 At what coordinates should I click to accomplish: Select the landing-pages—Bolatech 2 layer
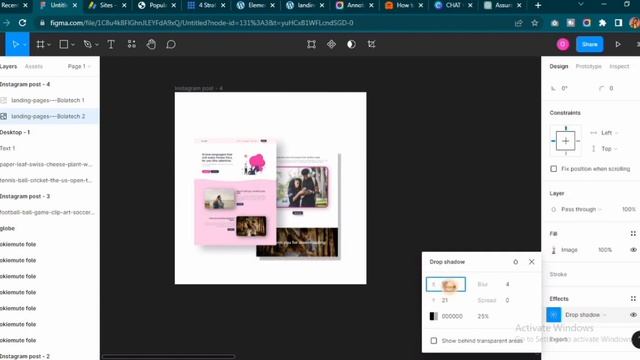pos(49,116)
